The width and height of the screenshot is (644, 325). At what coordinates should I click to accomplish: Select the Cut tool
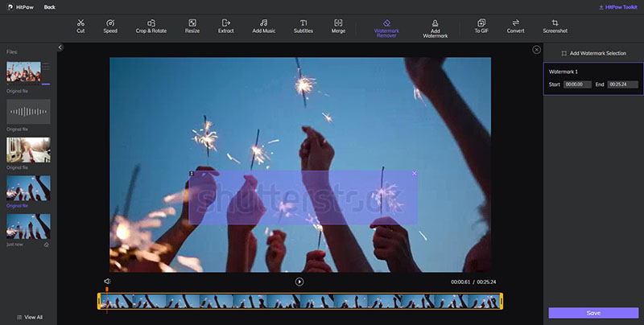(x=80, y=27)
